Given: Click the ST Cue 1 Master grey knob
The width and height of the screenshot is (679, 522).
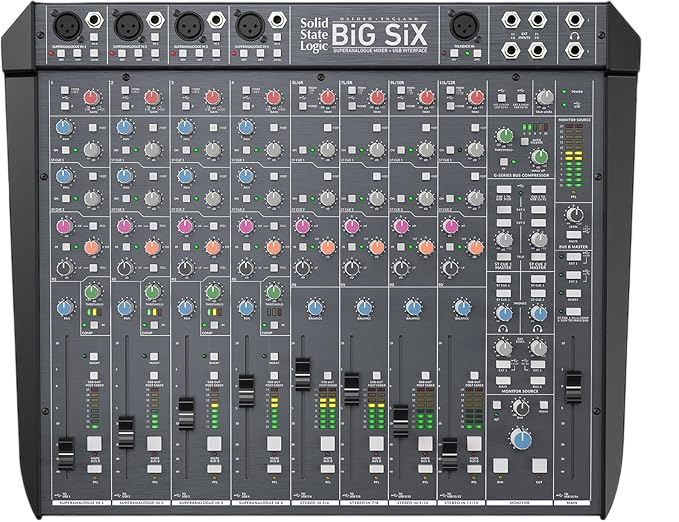Looking at the screenshot, I should (504, 239).
